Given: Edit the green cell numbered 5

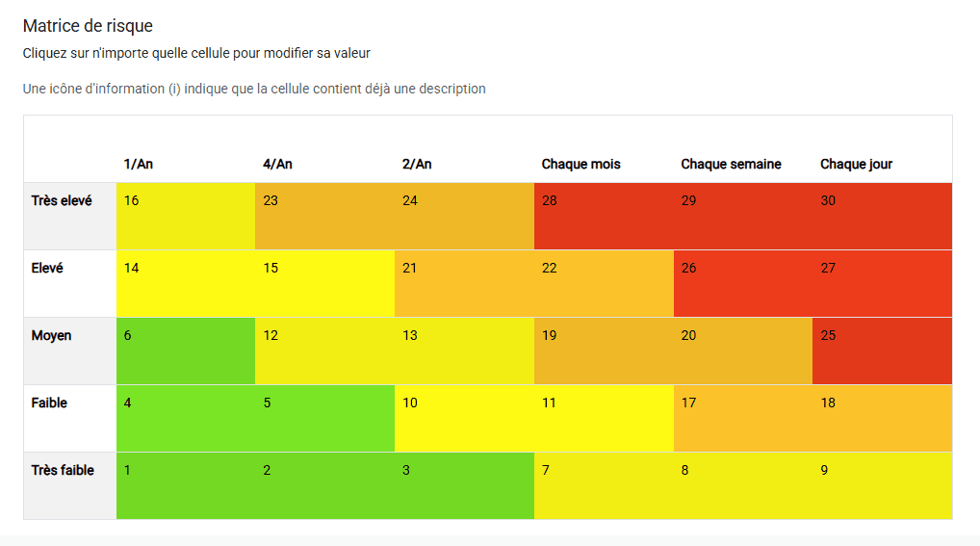Looking at the screenshot, I should point(325,419).
